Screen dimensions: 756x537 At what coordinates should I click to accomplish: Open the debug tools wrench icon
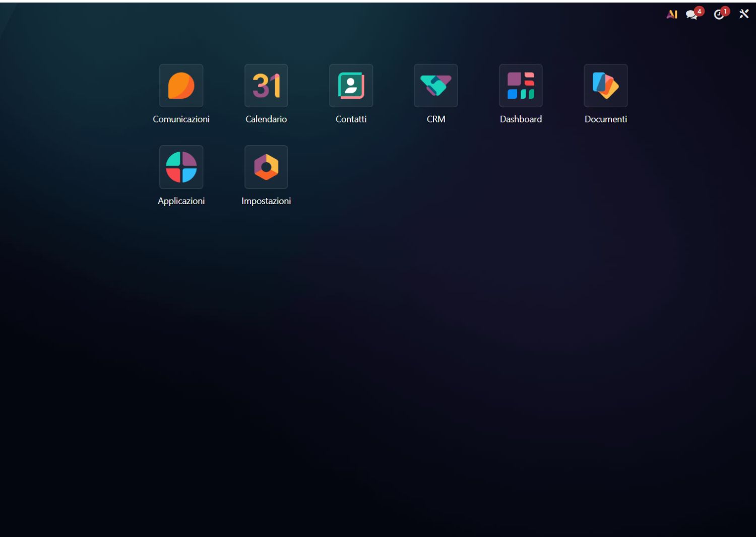click(744, 14)
